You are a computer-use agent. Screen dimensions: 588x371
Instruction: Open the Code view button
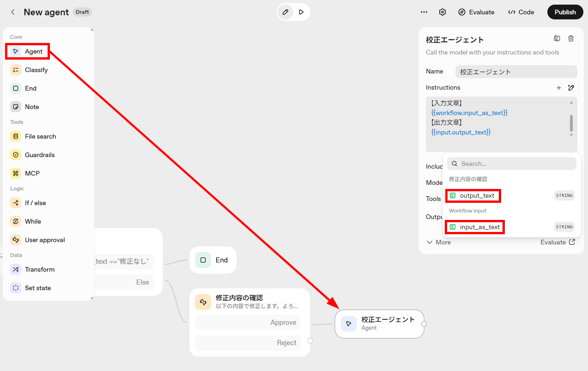(x=521, y=12)
